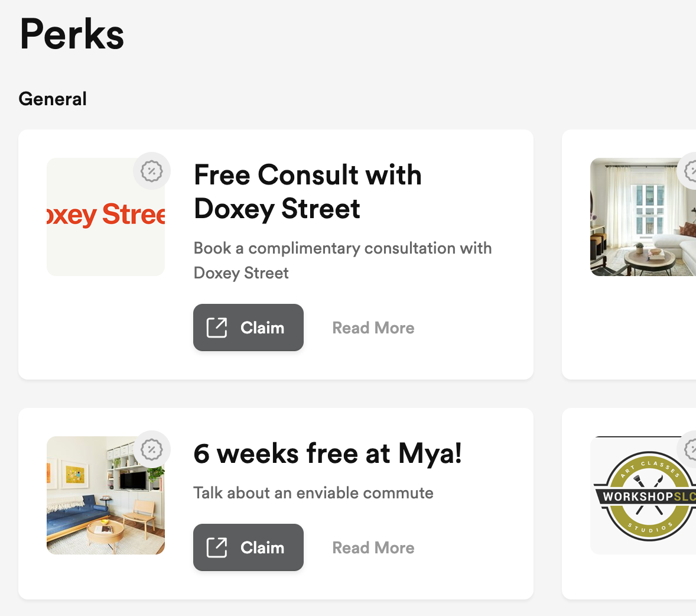Open the Doxey Street logo thumbnail
Image resolution: width=696 pixels, height=616 pixels.
106,217
